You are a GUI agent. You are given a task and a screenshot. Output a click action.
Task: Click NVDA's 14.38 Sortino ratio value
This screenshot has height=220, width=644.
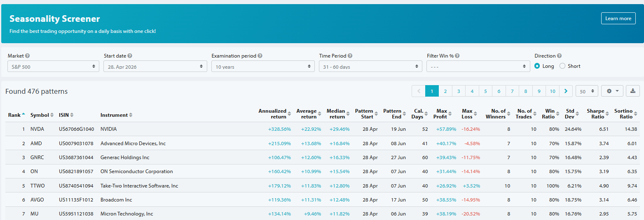click(631, 129)
